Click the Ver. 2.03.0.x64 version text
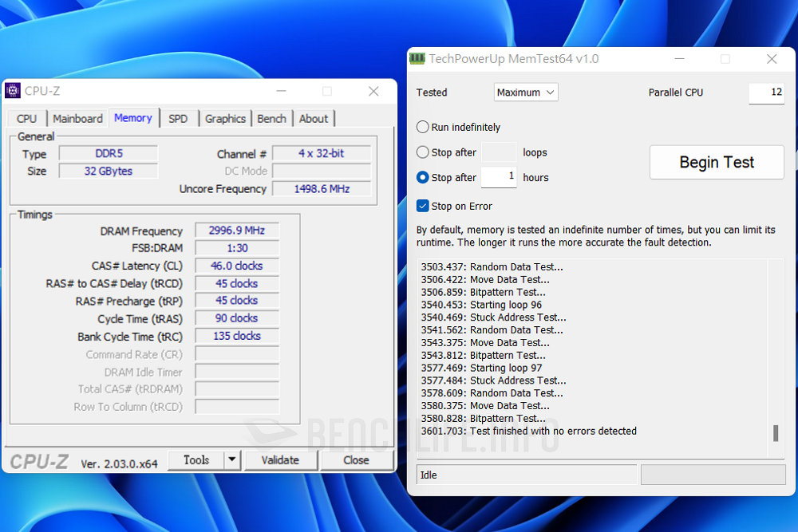The height and width of the screenshot is (532, 798). coord(119,464)
